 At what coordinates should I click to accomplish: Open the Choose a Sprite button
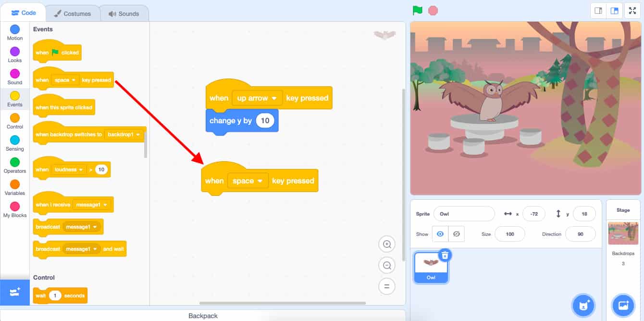(x=584, y=305)
